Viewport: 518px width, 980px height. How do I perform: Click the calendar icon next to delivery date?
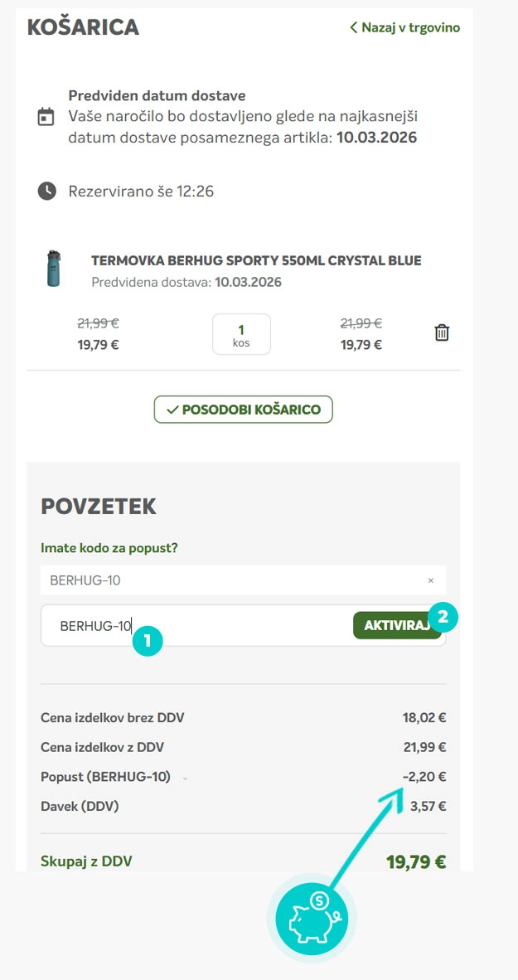click(x=46, y=117)
